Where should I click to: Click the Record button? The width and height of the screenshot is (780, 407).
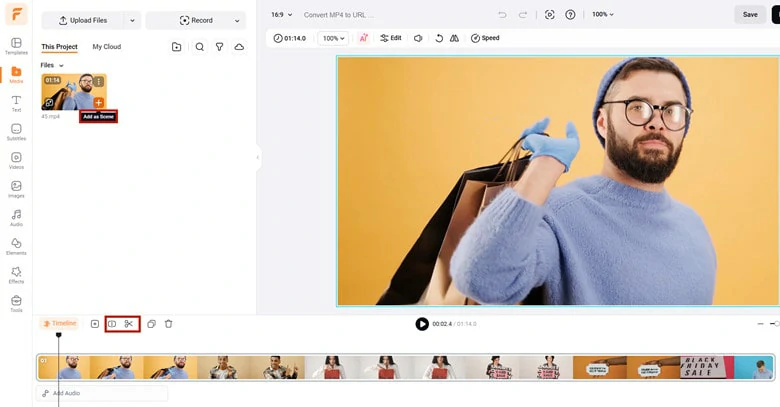click(x=195, y=20)
